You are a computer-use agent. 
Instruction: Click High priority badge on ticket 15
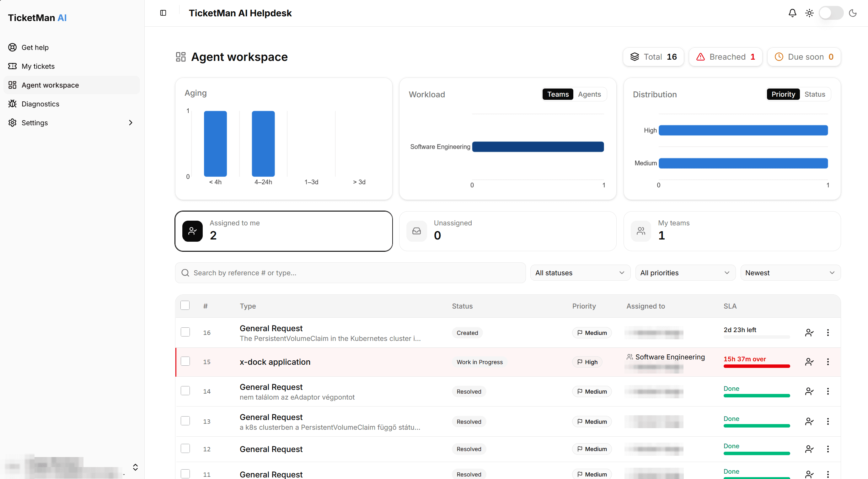587,362
